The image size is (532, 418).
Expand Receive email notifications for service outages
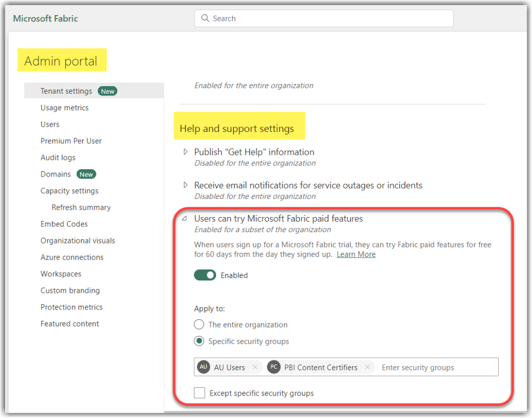(x=185, y=185)
